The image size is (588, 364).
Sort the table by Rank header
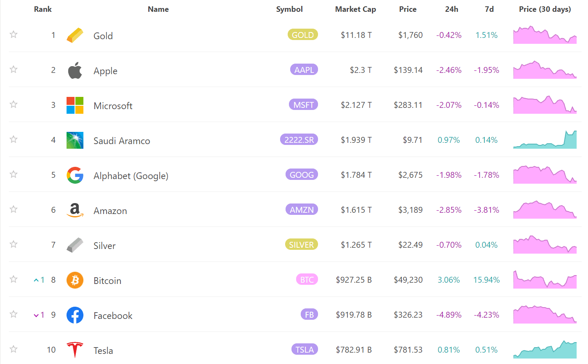click(x=43, y=9)
